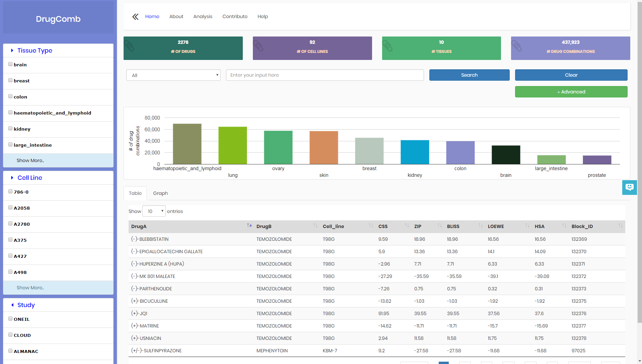
Task: Open the All search category dropdown
Action: 173,75
